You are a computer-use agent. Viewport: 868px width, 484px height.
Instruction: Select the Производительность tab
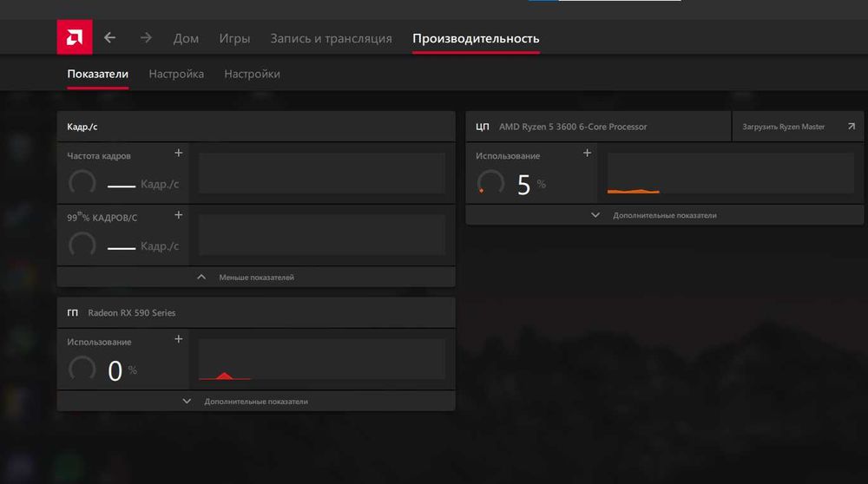coord(476,38)
